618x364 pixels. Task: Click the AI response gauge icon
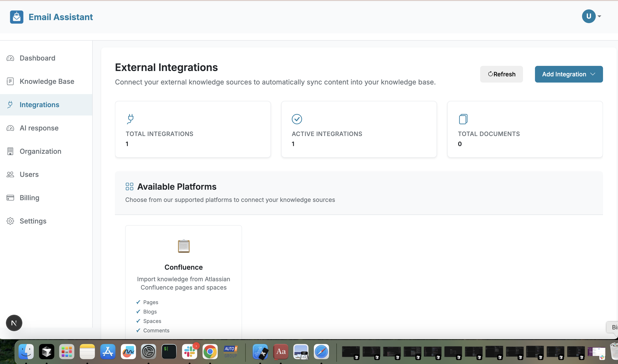click(10, 128)
